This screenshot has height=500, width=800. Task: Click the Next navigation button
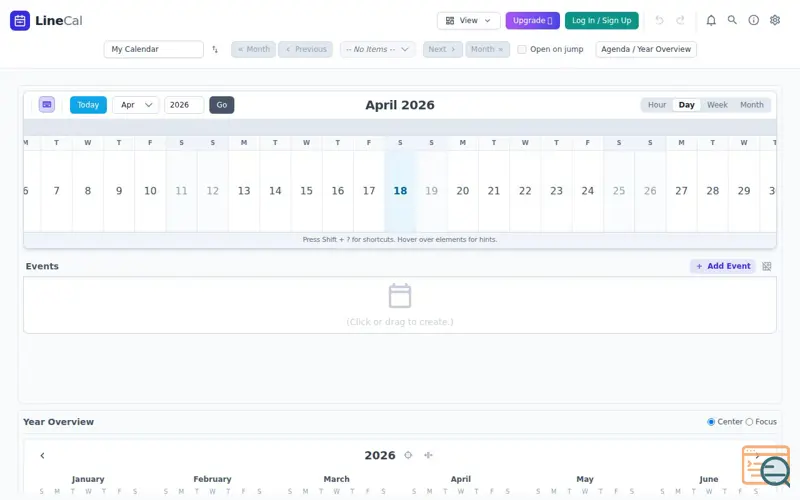point(442,49)
